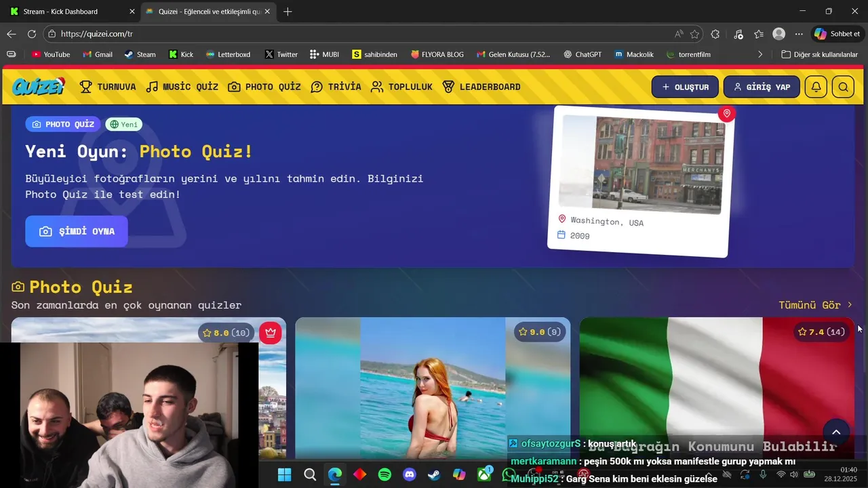Screen dimensions: 868x488
Task: Open Edge settings three-dots menu
Action: [799, 34]
